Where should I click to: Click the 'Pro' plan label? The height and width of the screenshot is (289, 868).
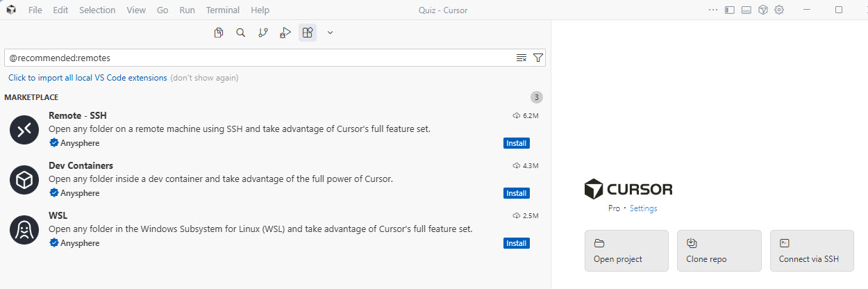(614, 208)
